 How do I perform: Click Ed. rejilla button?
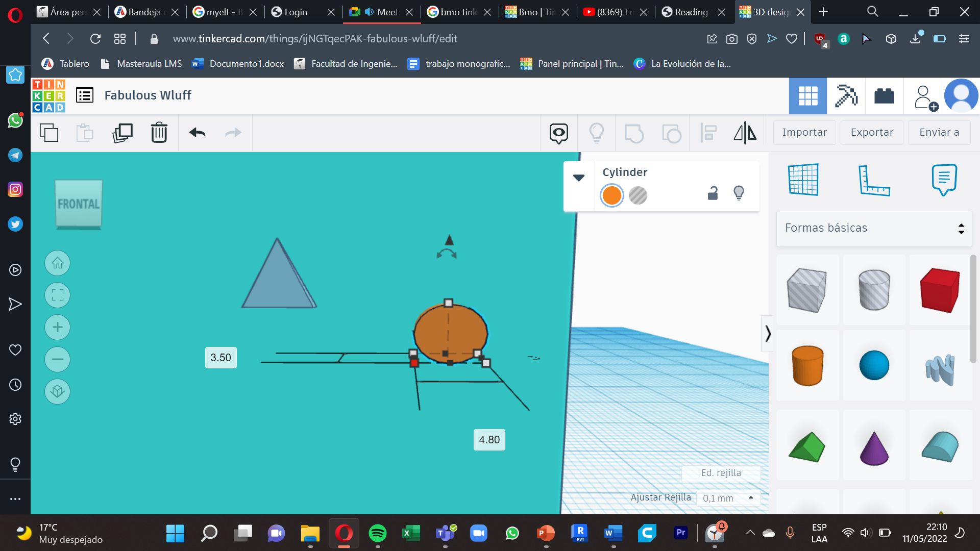(721, 473)
